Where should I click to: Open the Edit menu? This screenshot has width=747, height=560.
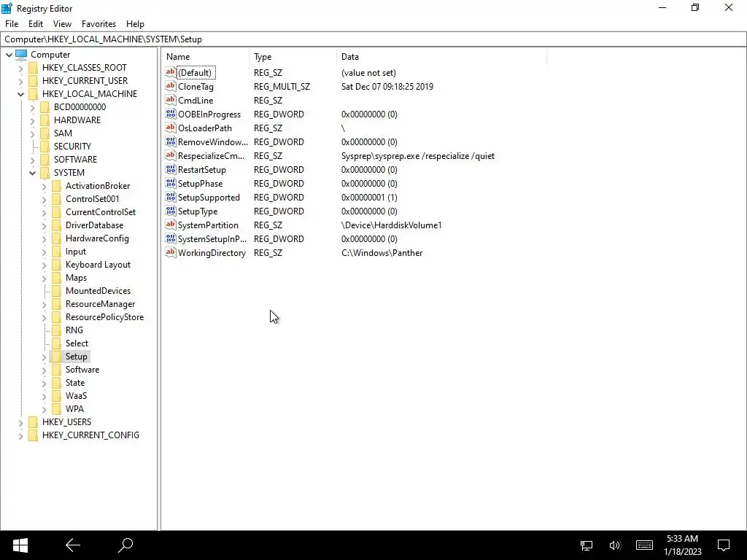(36, 24)
